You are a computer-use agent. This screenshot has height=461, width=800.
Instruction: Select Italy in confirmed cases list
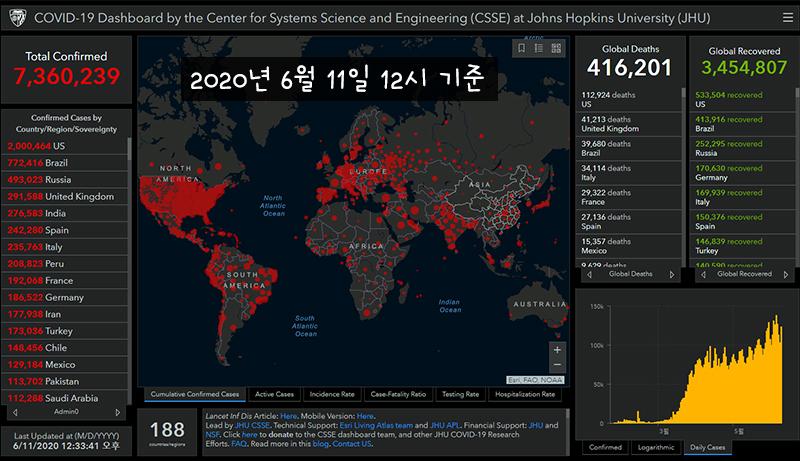point(65,247)
